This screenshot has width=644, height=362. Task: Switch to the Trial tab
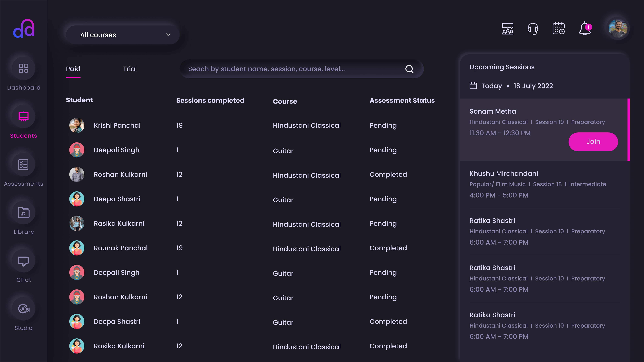[129, 69]
